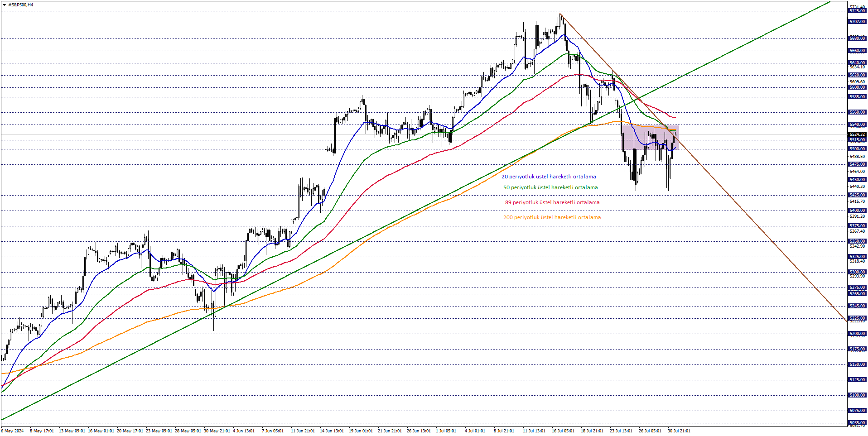
Task: Click the 4 Jun 13:01 time label
Action: [244, 431]
